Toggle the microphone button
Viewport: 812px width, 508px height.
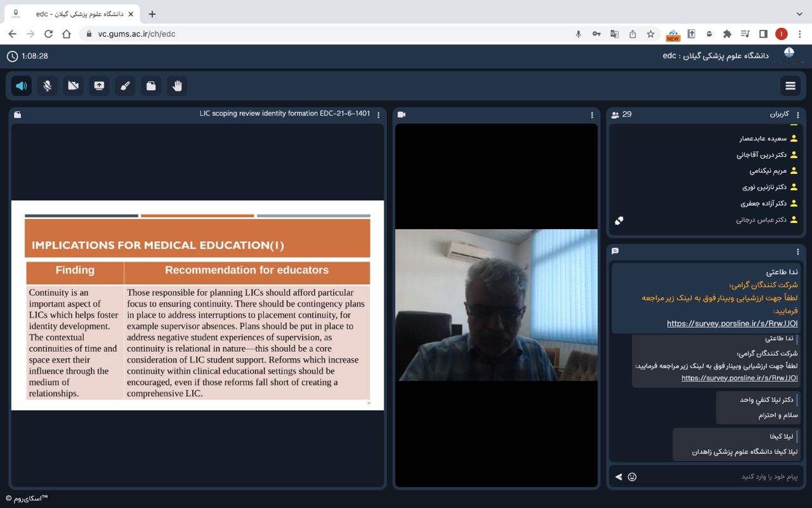48,86
